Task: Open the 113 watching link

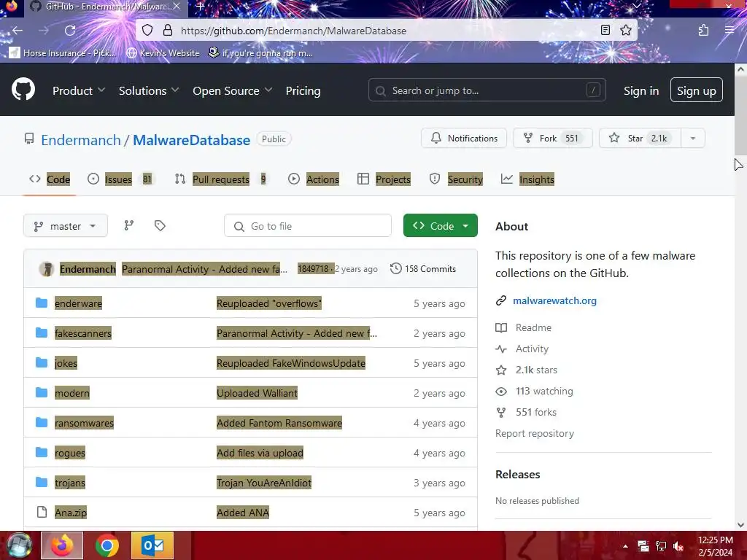Action: pos(544,391)
